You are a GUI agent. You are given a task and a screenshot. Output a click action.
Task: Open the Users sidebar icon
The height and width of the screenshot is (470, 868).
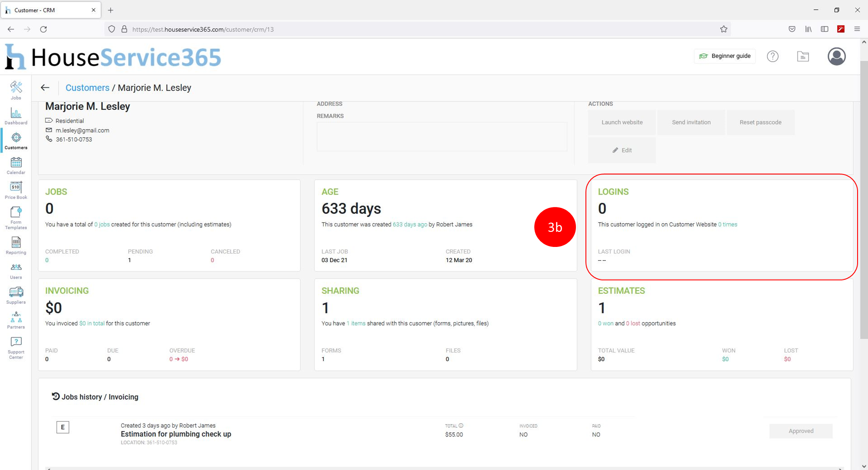point(16,270)
